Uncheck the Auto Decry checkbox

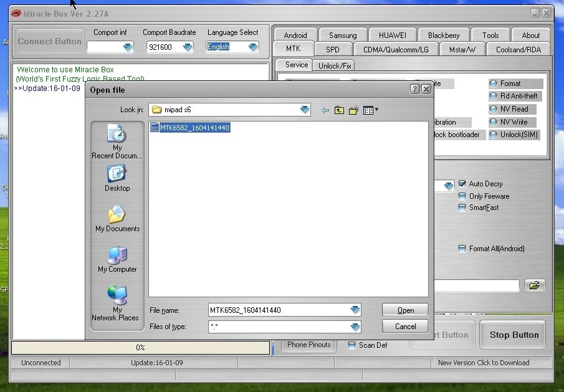pos(462,184)
